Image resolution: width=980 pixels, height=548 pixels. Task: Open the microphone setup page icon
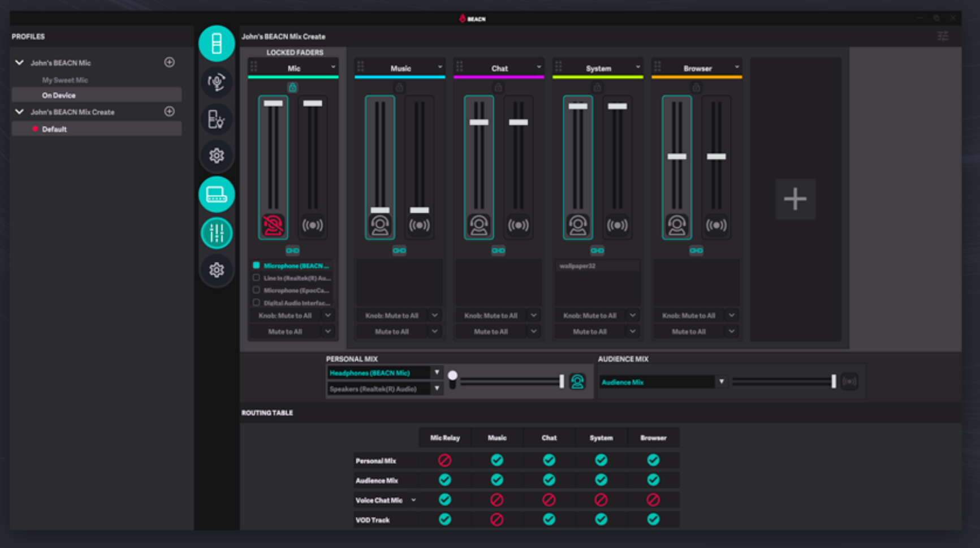tap(217, 82)
